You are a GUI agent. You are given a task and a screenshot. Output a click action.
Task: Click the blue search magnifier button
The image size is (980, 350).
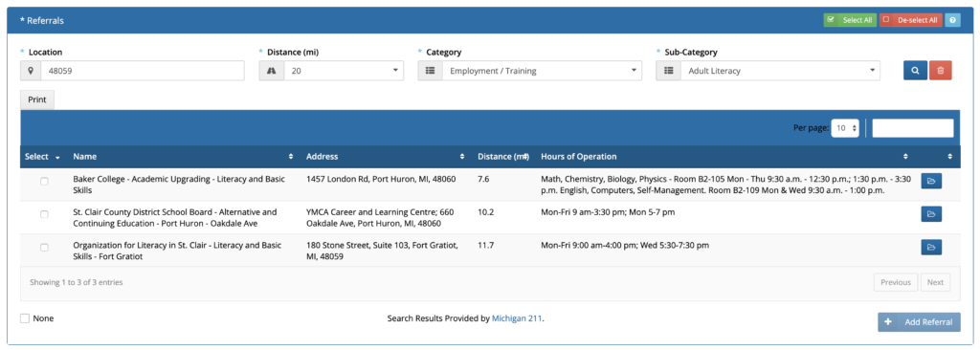click(x=915, y=71)
